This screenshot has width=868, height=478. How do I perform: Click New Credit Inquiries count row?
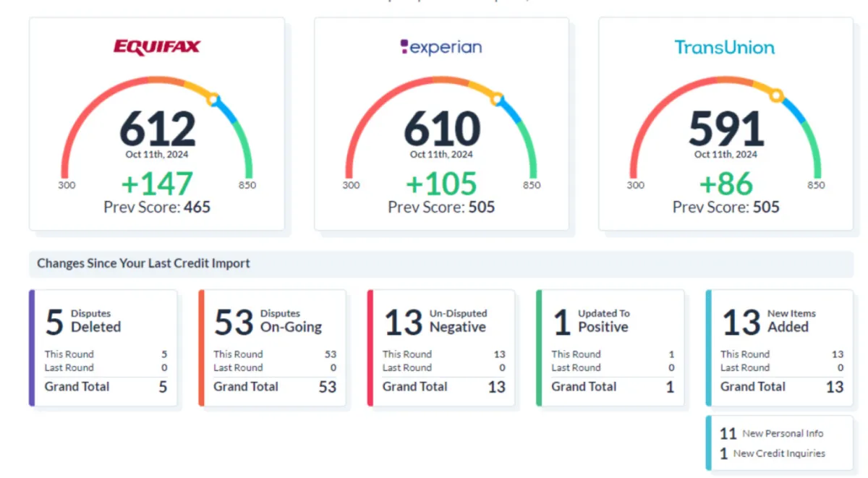[x=772, y=453]
